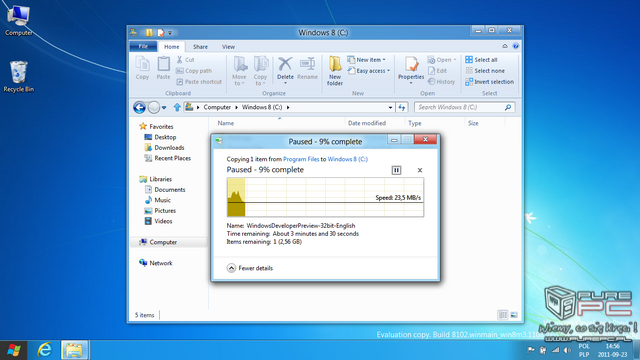Click Invert selection in Select group
The width and height of the screenshot is (640, 360).
tap(489, 82)
